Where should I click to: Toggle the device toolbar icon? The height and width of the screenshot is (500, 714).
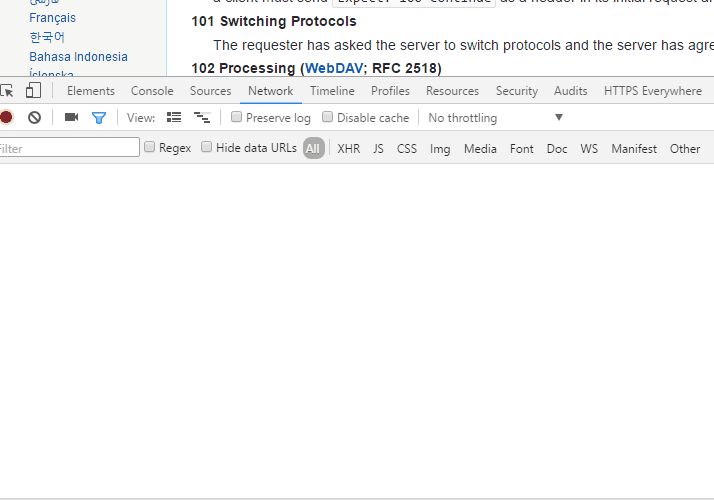click(33, 91)
